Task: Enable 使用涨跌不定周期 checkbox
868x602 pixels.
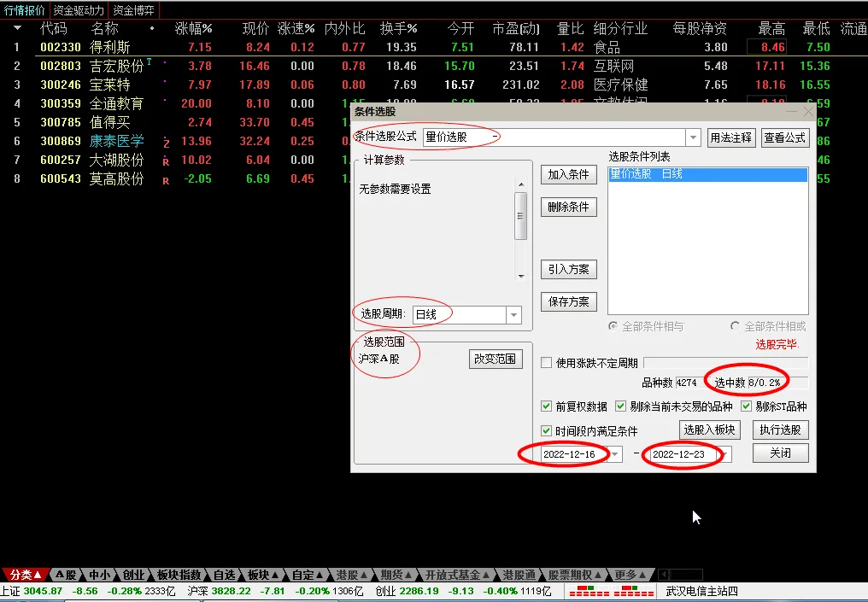Action: click(x=547, y=363)
